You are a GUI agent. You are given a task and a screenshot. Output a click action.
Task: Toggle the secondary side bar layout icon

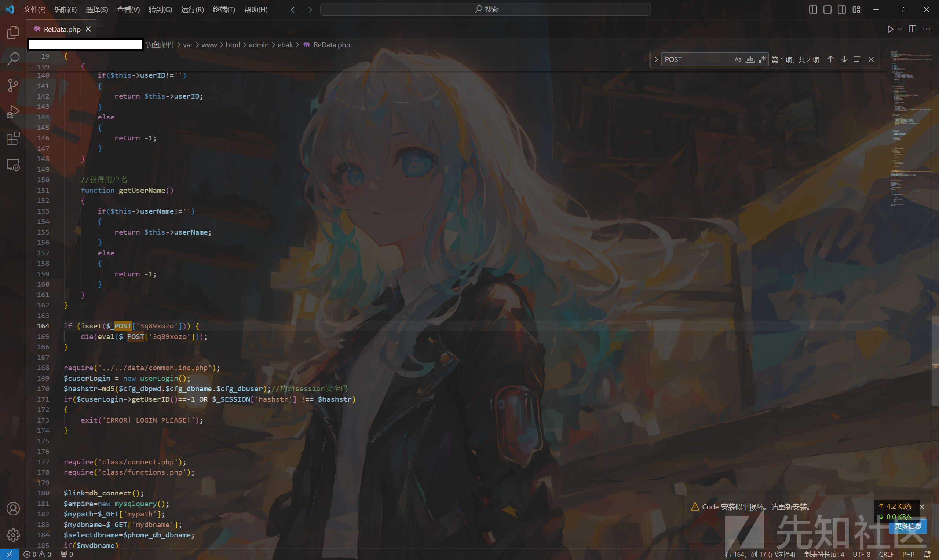(x=841, y=10)
